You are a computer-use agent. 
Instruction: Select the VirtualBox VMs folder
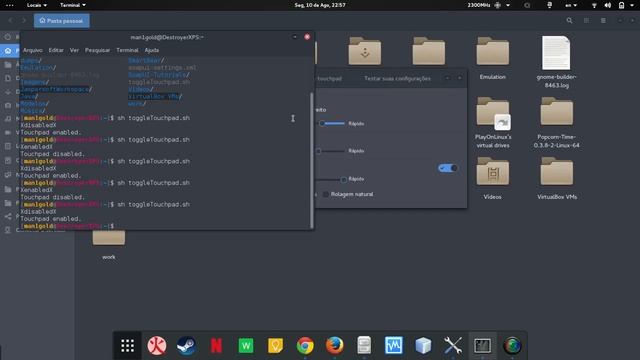pyautogui.click(x=556, y=178)
